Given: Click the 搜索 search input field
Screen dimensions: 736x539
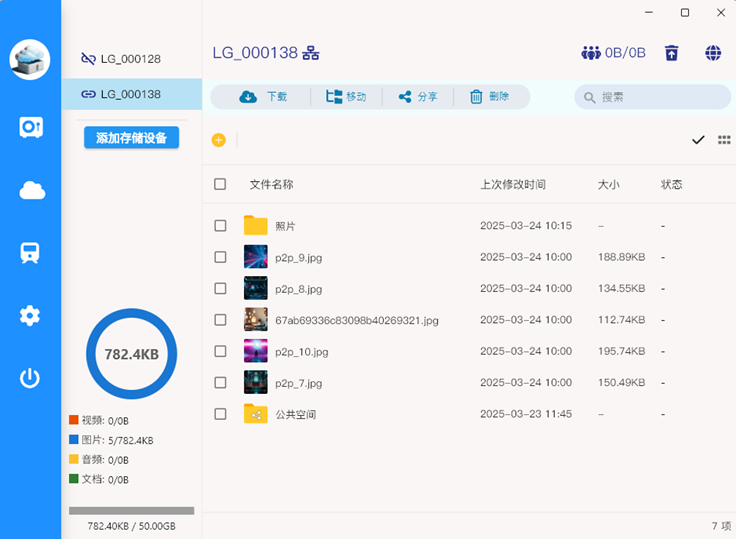Looking at the screenshot, I should (652, 97).
